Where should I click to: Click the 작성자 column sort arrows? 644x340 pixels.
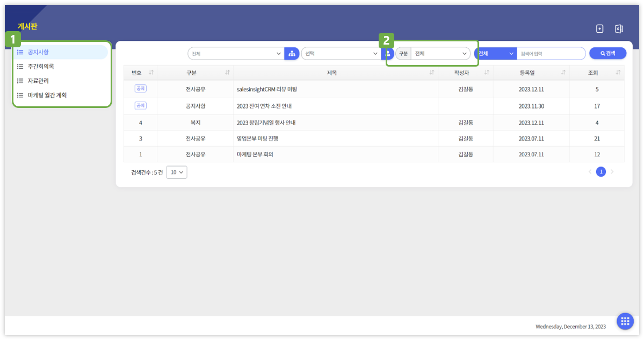coord(487,73)
